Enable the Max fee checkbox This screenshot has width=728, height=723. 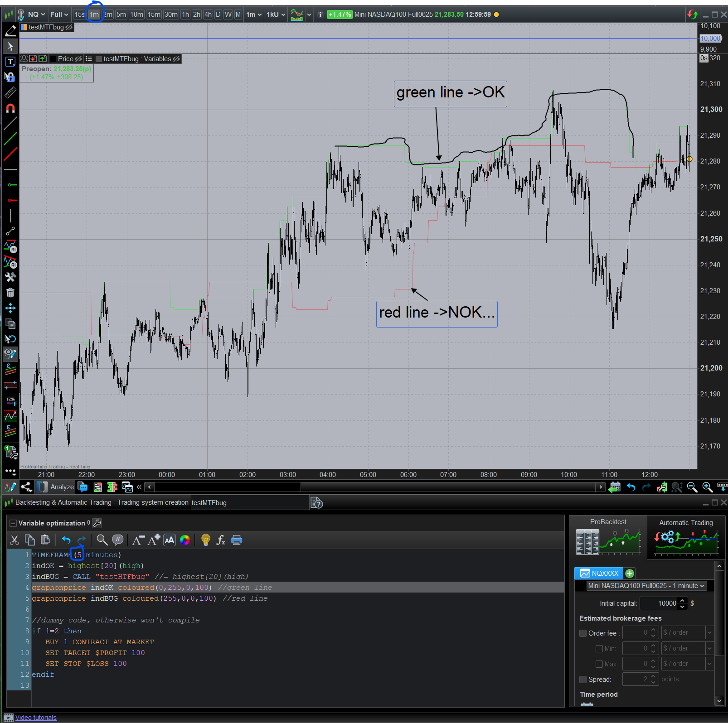tap(599, 664)
